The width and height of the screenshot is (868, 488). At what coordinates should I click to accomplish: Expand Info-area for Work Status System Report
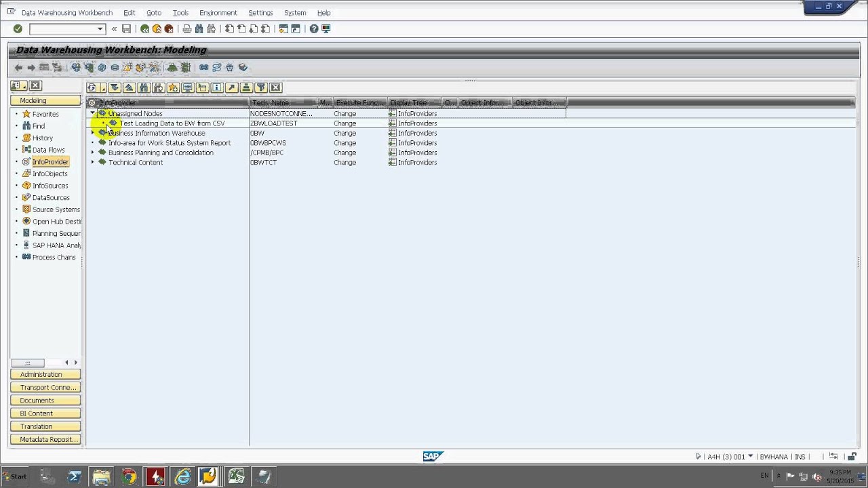coord(93,143)
